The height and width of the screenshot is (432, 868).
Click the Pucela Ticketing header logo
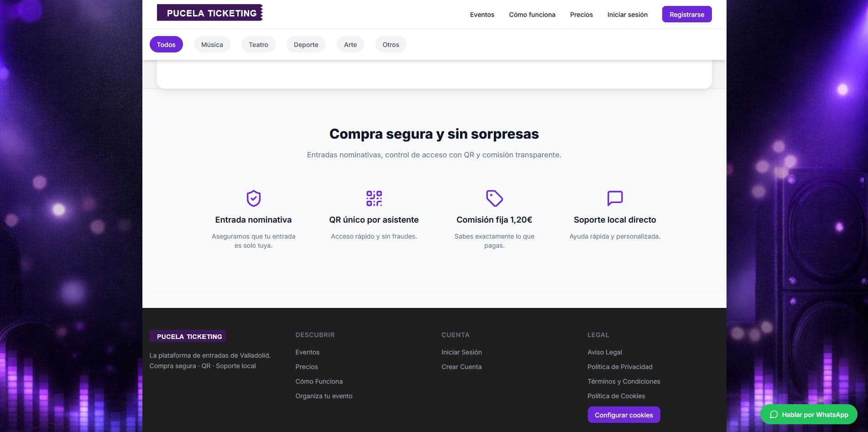pyautogui.click(x=210, y=13)
